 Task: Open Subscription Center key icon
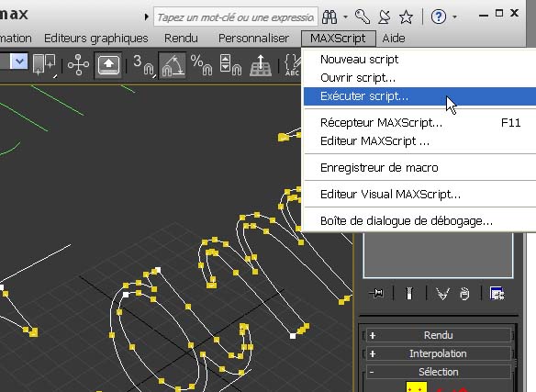363,17
